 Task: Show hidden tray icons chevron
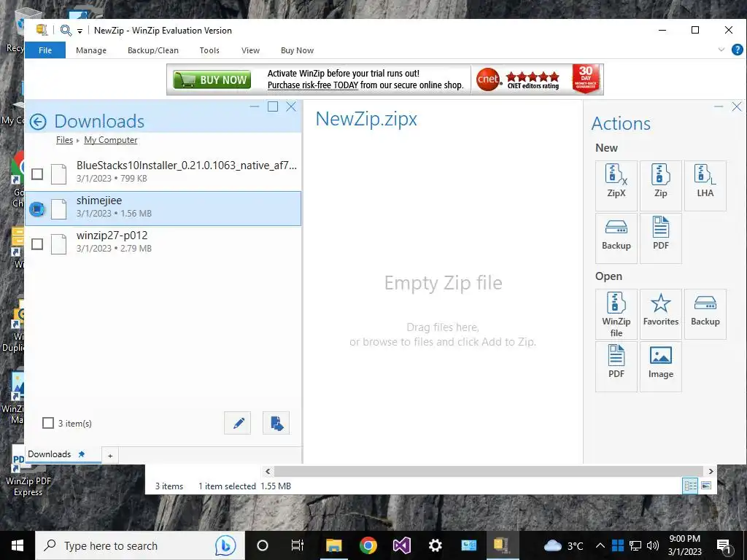coord(600,545)
